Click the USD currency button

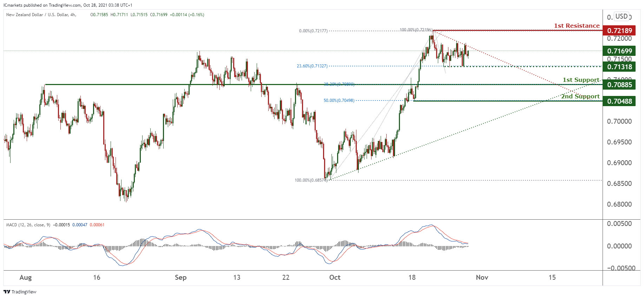pos(622,17)
